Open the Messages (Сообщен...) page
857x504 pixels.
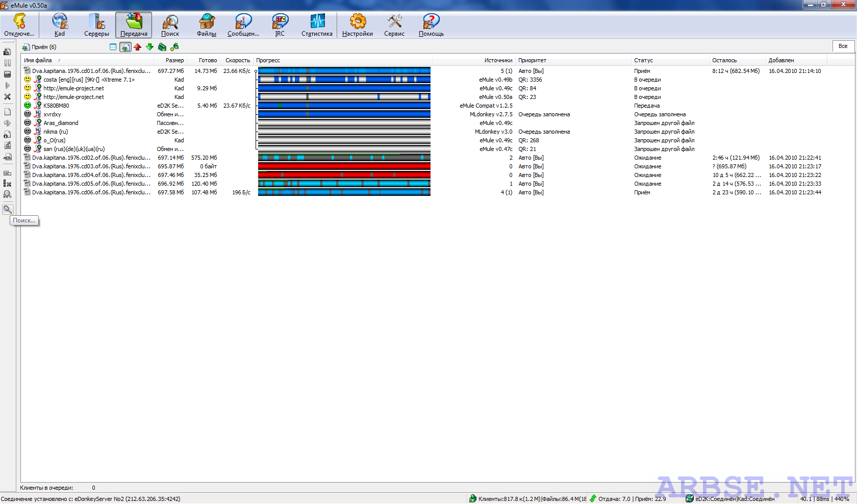[x=243, y=25]
